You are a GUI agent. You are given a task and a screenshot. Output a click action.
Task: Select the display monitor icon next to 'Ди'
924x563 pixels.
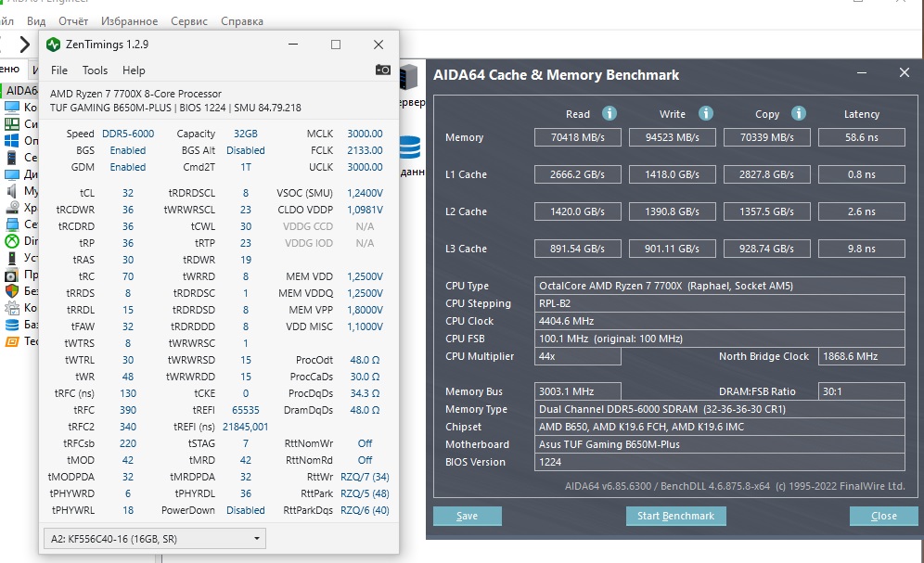coord(12,174)
